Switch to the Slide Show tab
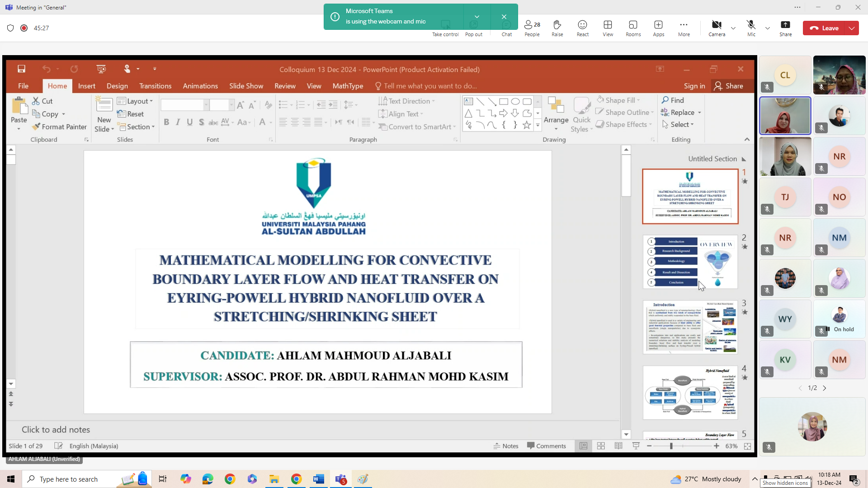Viewport: 868px width, 488px height. click(246, 86)
